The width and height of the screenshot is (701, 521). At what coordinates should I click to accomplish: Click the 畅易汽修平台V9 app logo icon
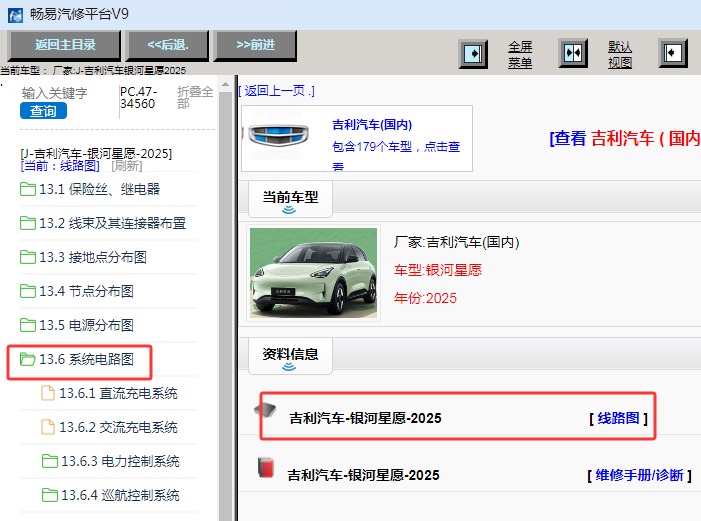click(x=16, y=15)
